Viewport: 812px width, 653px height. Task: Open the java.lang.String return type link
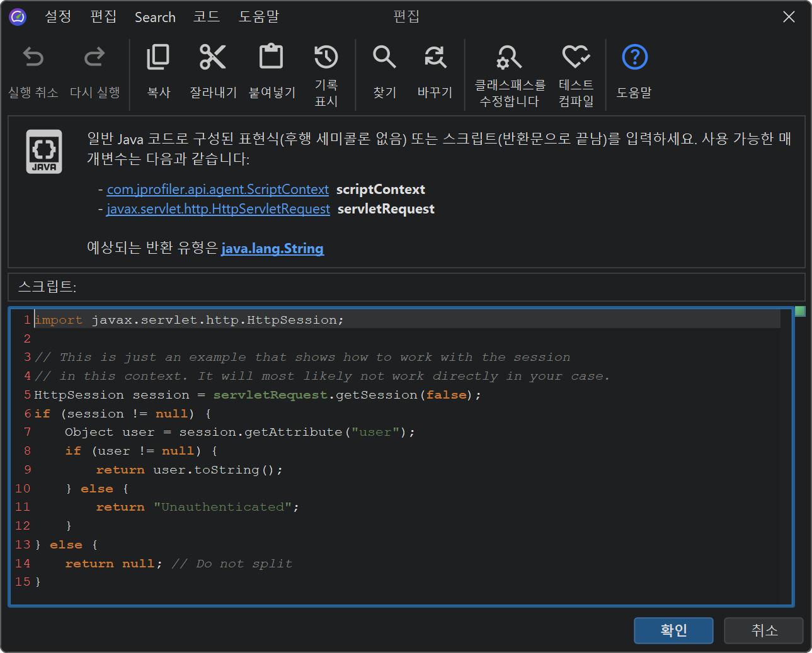point(272,249)
